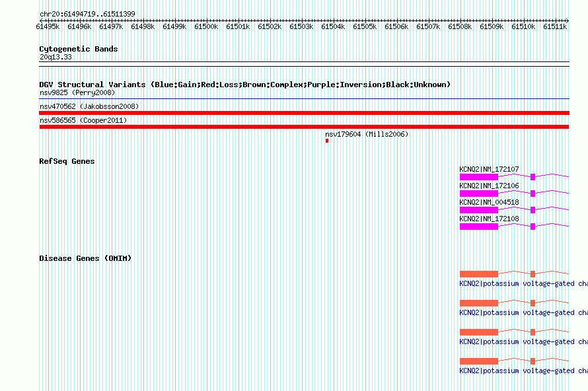Click the KCNQ2|NM_172107 transcript label
The height and width of the screenshot is (391, 588).
click(489, 170)
